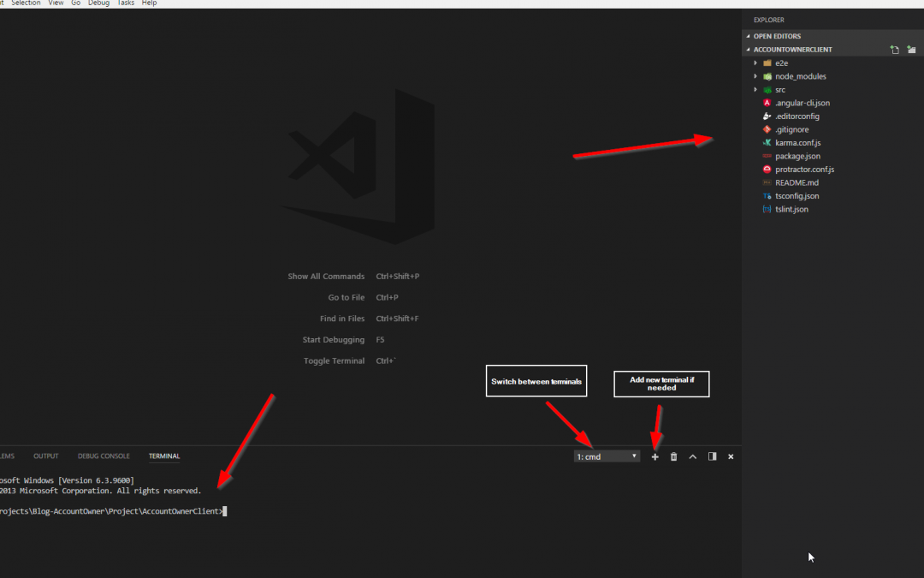Screen dimensions: 924x578
Task: Click the terminal command prompt line
Action: pos(113,511)
